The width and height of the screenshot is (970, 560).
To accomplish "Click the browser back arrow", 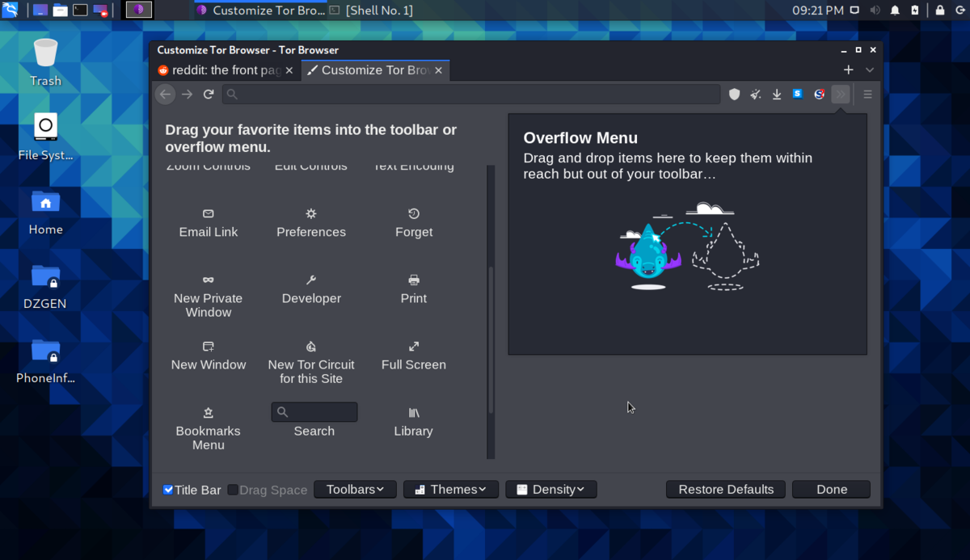I will pos(166,95).
